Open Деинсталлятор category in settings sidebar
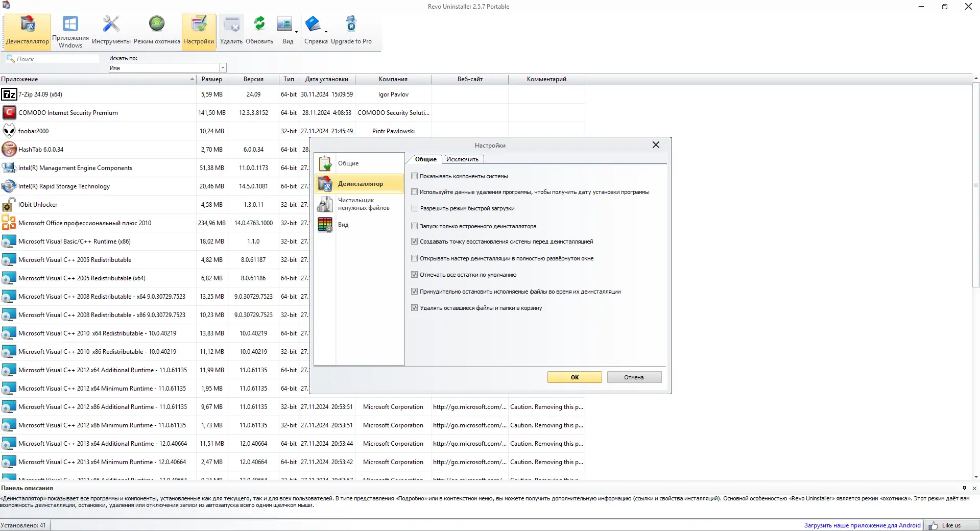980x531 pixels. [360, 184]
